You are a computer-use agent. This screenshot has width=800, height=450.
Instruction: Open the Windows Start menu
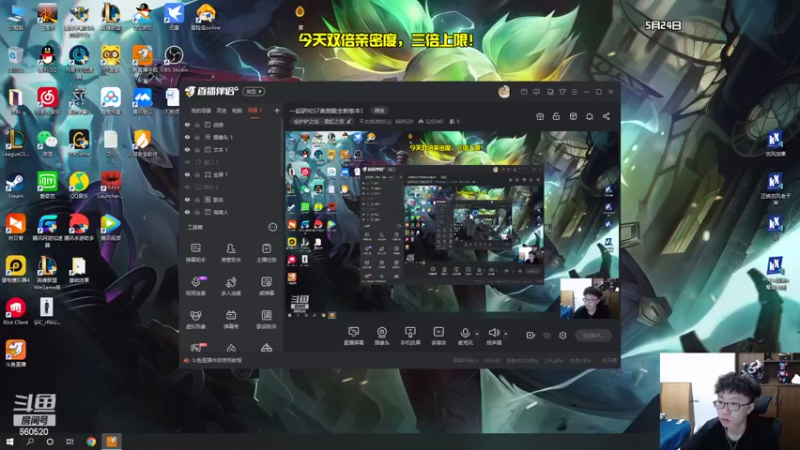coord(10,441)
